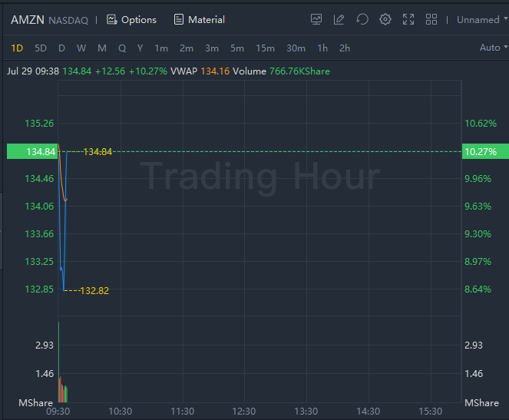Click the 15:30 time axis label
Image resolution: width=509 pixels, height=420 pixels.
(431, 412)
